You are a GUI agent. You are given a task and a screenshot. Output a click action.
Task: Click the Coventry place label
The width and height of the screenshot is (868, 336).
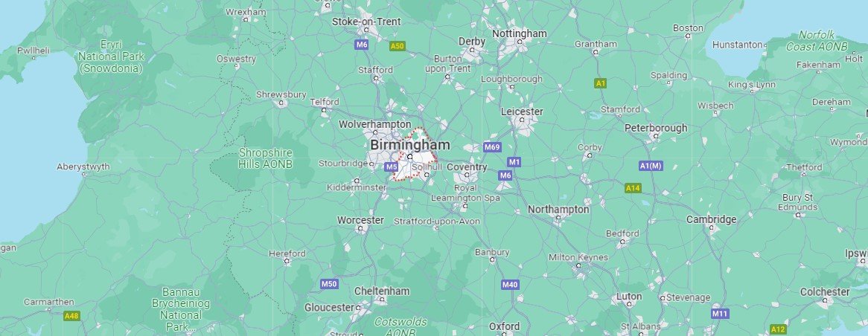pos(467,167)
